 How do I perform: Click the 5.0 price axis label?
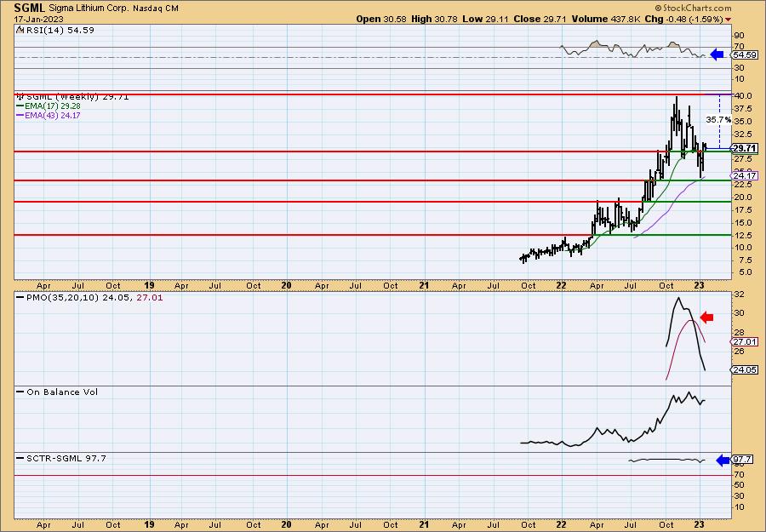coord(745,272)
